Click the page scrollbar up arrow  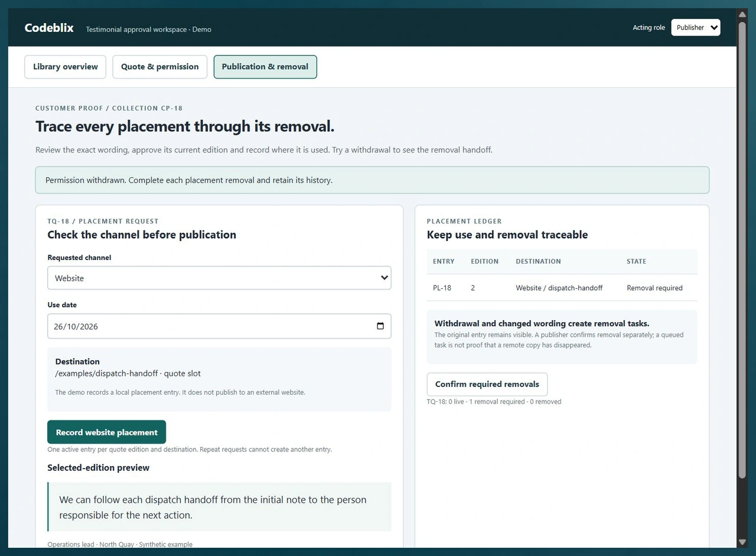coord(742,14)
